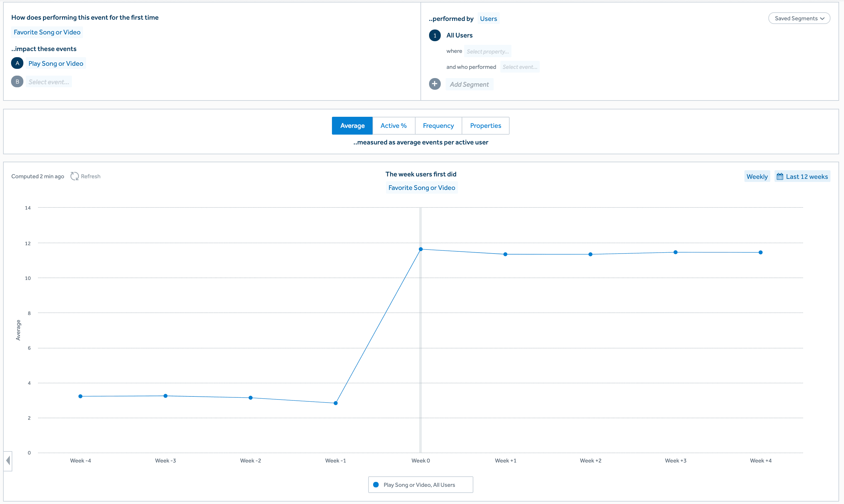Click the Week 0 data point on the chart

(420, 249)
